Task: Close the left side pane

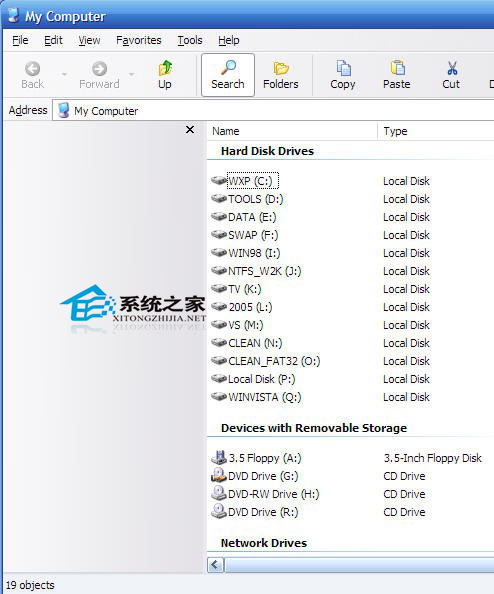Action: 190,130
